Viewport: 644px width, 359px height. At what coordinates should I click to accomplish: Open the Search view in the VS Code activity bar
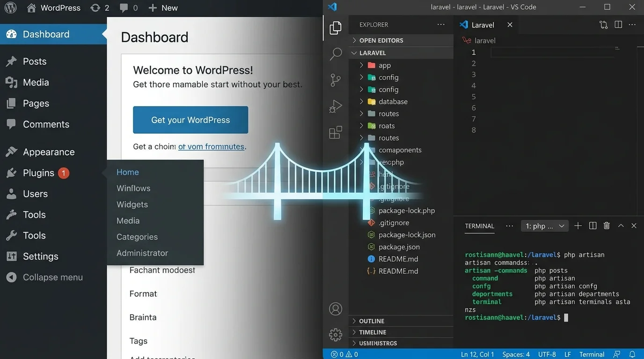pyautogui.click(x=336, y=54)
